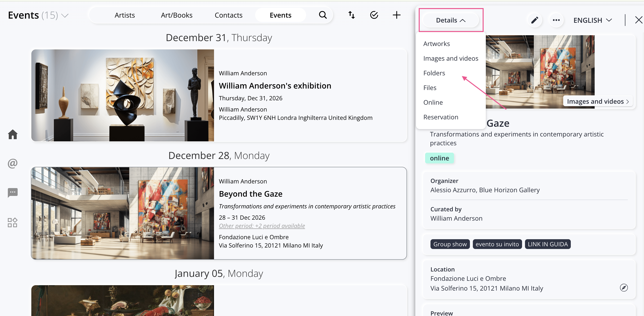
Task: Collapse the Details dropdown
Action: [x=451, y=20]
